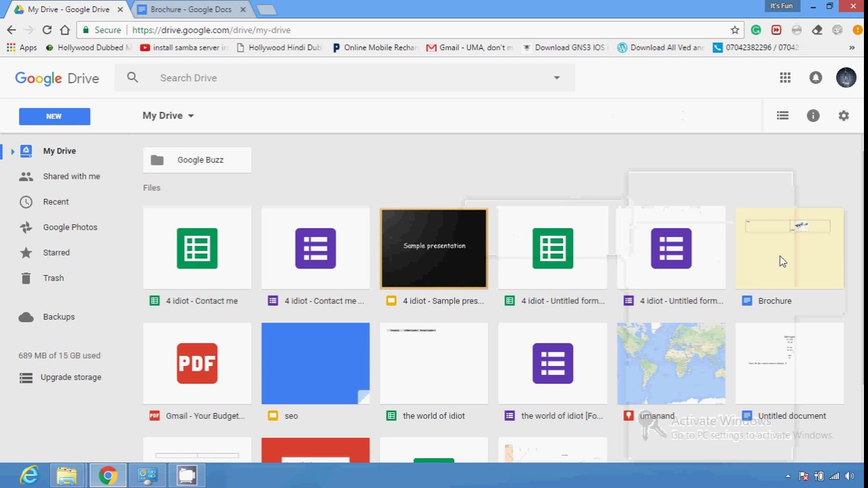The width and height of the screenshot is (868, 488).
Task: Click the Google Drive logo
Action: [57, 79]
